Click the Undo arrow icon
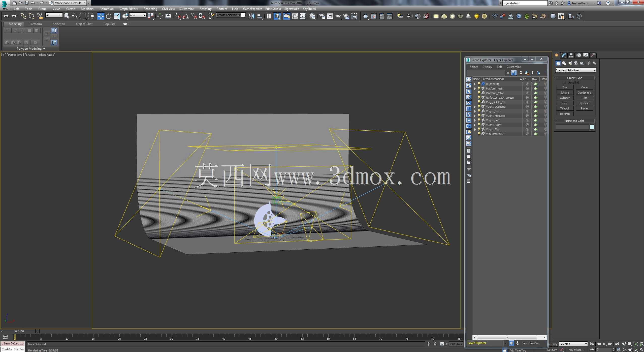Viewport: 644px width, 352px height. point(6,16)
